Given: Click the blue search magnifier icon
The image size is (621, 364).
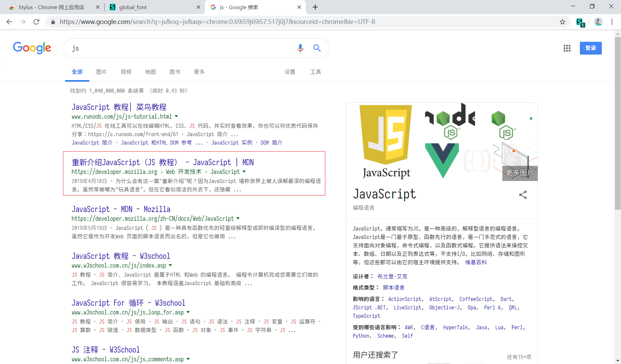Looking at the screenshot, I should (x=317, y=48).
